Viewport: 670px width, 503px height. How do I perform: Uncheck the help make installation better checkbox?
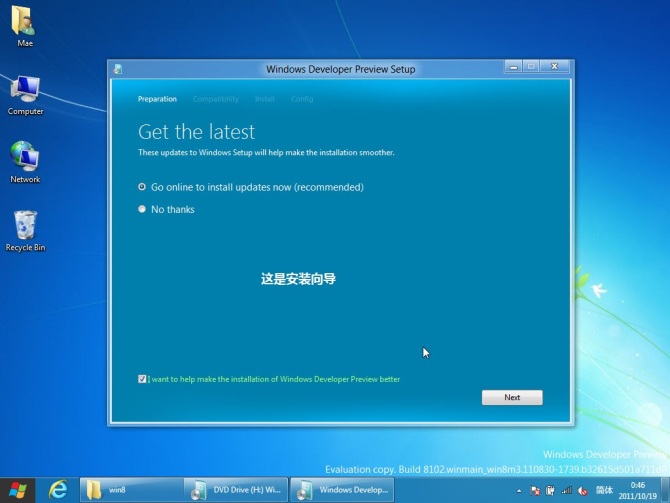click(142, 379)
